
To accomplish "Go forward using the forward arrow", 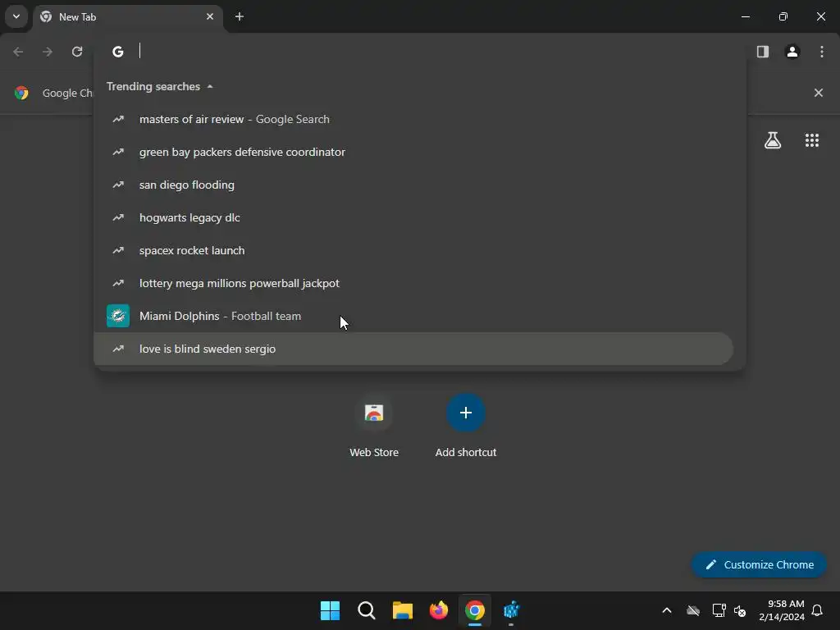I will click(x=48, y=52).
